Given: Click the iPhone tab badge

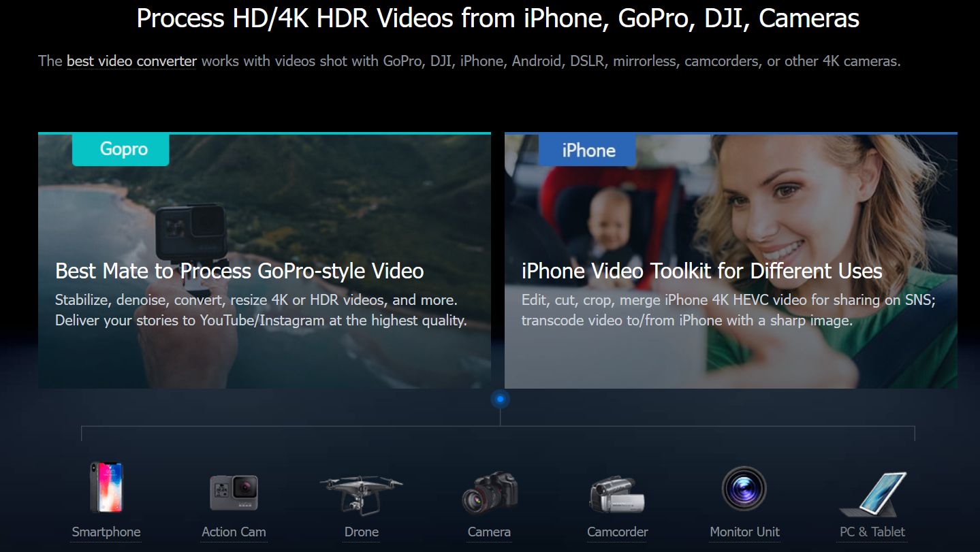Looking at the screenshot, I should (x=587, y=150).
